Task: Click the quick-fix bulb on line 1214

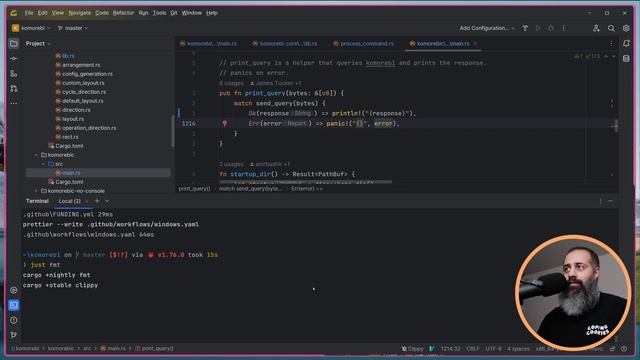Action: pos(224,123)
